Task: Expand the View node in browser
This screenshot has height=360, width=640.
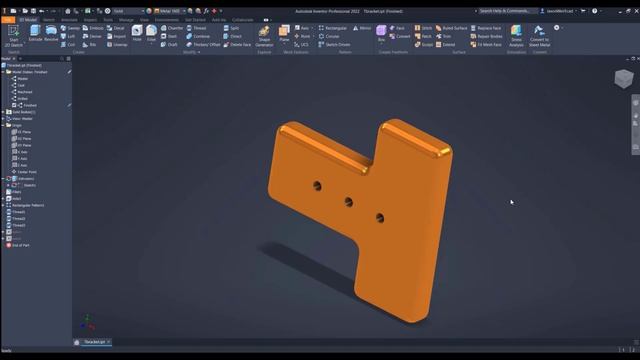Action: point(3,119)
